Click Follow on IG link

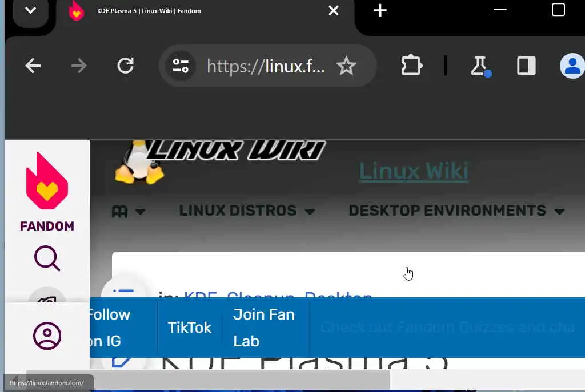coord(109,328)
